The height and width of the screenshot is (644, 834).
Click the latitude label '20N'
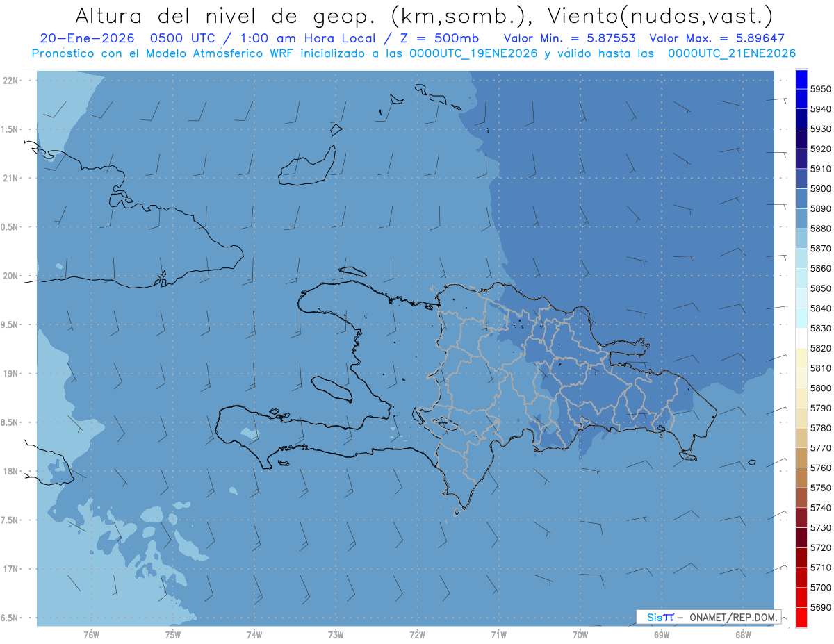coord(10,276)
